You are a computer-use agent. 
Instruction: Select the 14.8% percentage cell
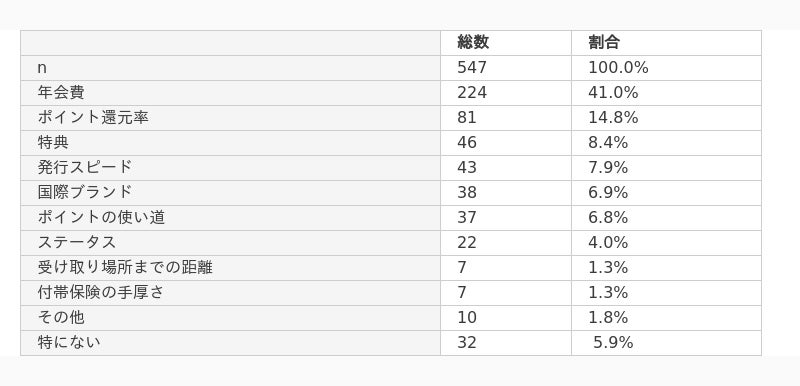[666, 118]
